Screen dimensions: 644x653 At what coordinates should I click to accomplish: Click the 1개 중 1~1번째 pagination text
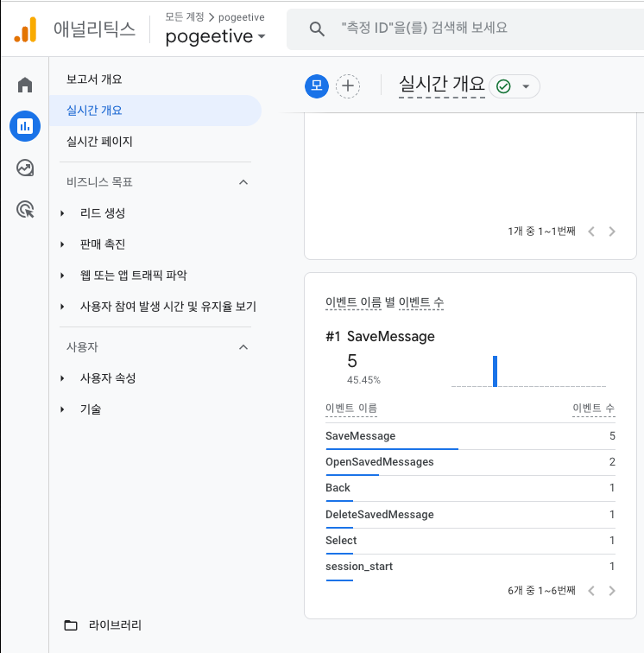point(541,231)
